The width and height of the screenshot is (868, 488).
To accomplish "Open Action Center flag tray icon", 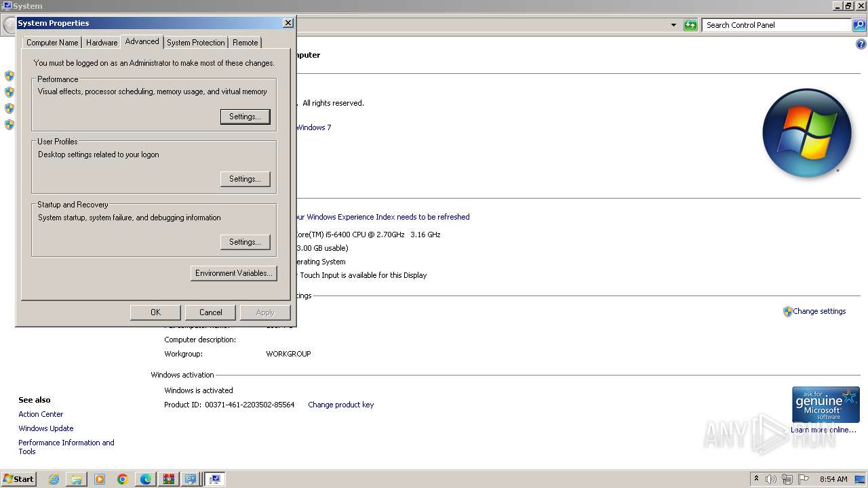I will click(x=804, y=479).
